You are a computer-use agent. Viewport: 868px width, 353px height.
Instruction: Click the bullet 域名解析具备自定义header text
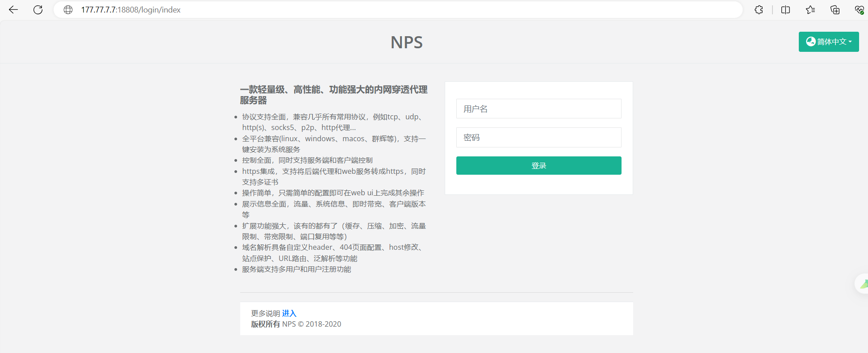pos(334,253)
